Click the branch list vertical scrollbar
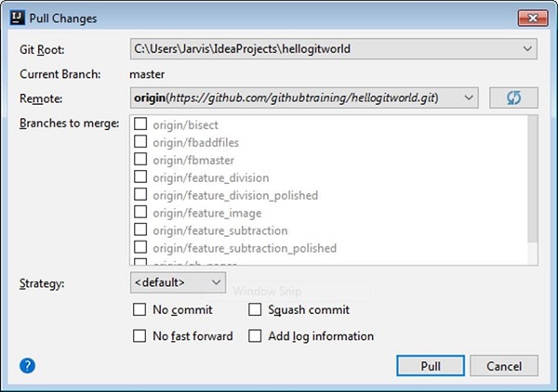558x392 pixels. point(532,176)
